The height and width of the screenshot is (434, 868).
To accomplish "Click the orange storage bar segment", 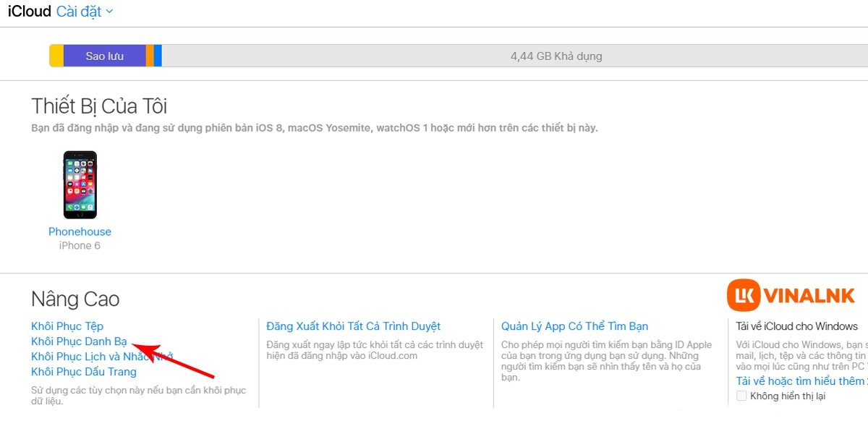I will click(150, 56).
